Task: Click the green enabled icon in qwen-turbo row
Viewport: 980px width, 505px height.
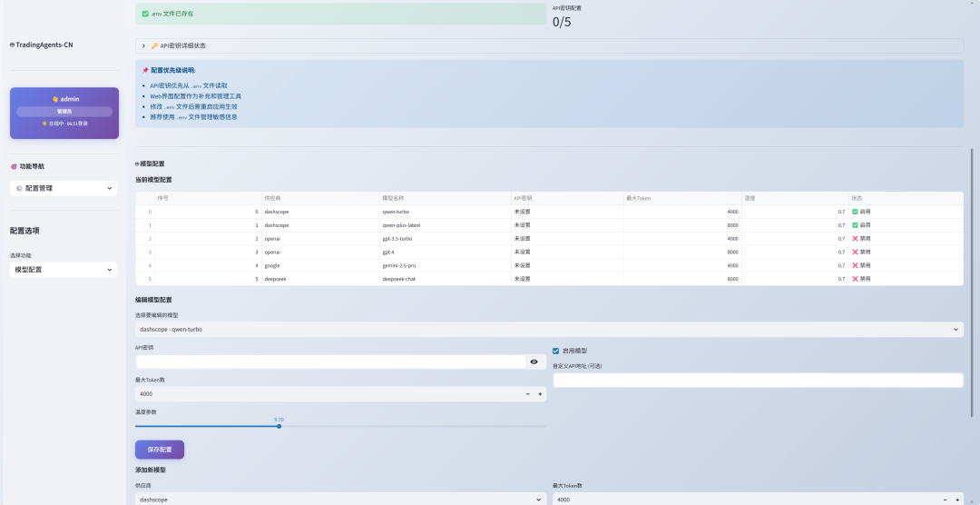Action: tap(855, 212)
